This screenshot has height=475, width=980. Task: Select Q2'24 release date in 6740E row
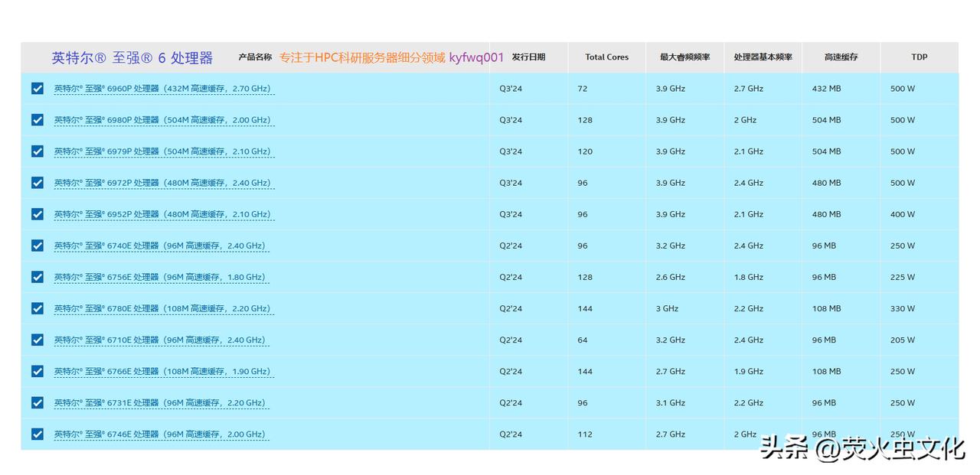tap(511, 246)
